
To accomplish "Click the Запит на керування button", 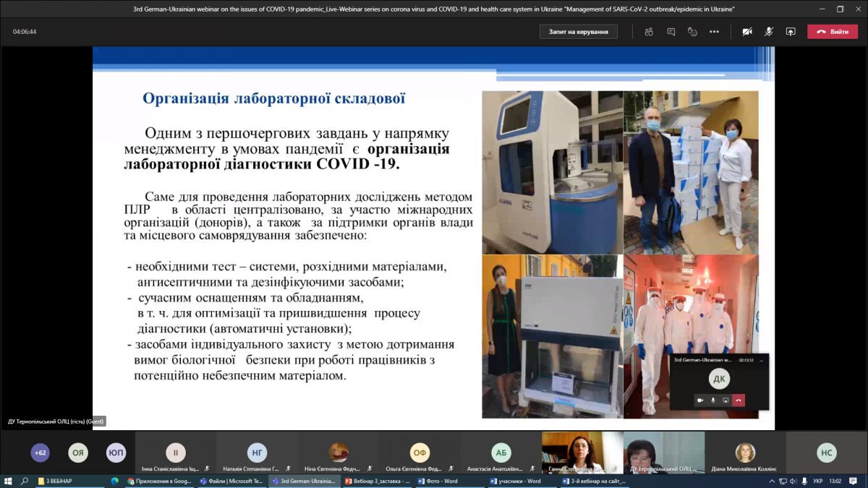I will coord(578,32).
